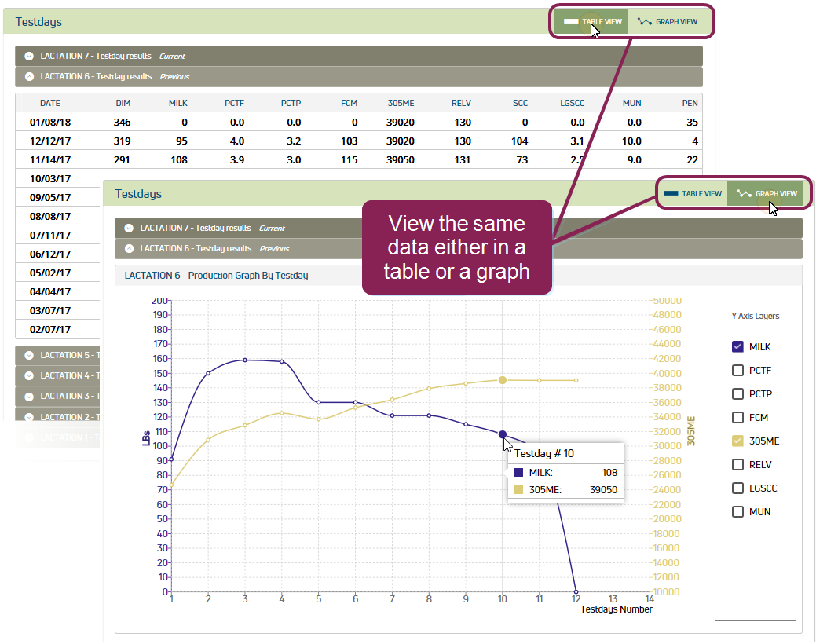Click the DATE column header
This screenshot has height=644, width=827.
[x=50, y=103]
